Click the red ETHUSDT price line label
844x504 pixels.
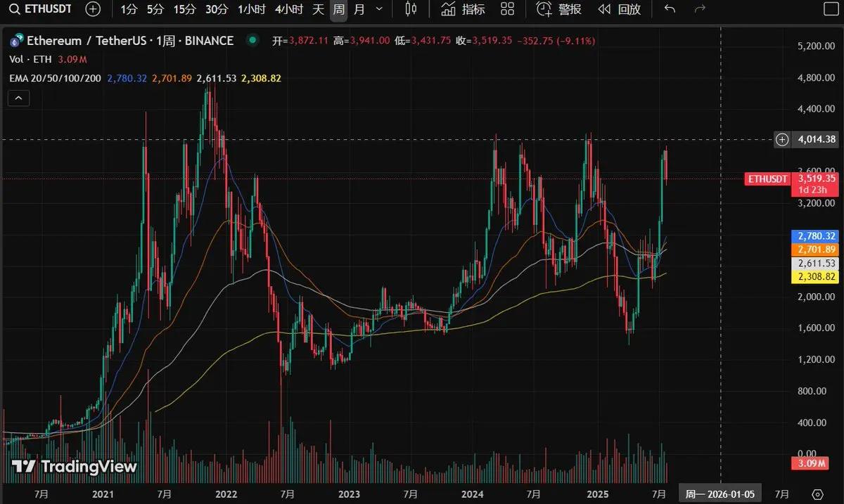click(x=767, y=179)
